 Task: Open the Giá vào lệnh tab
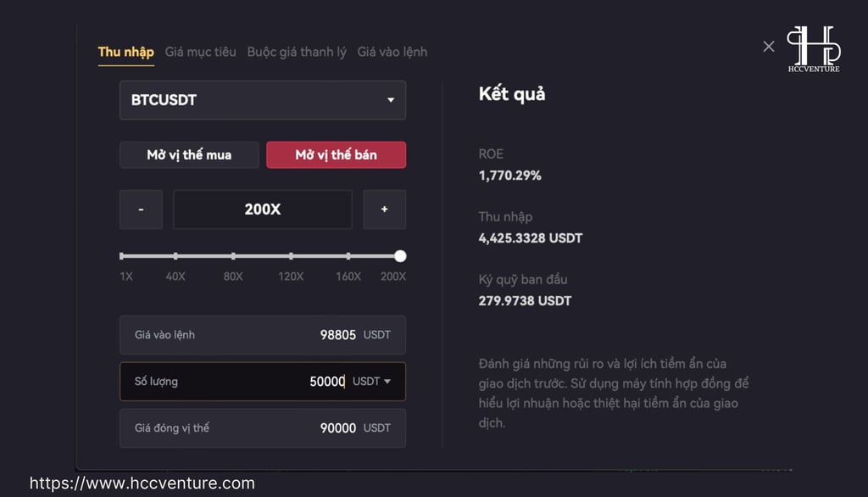(x=392, y=52)
